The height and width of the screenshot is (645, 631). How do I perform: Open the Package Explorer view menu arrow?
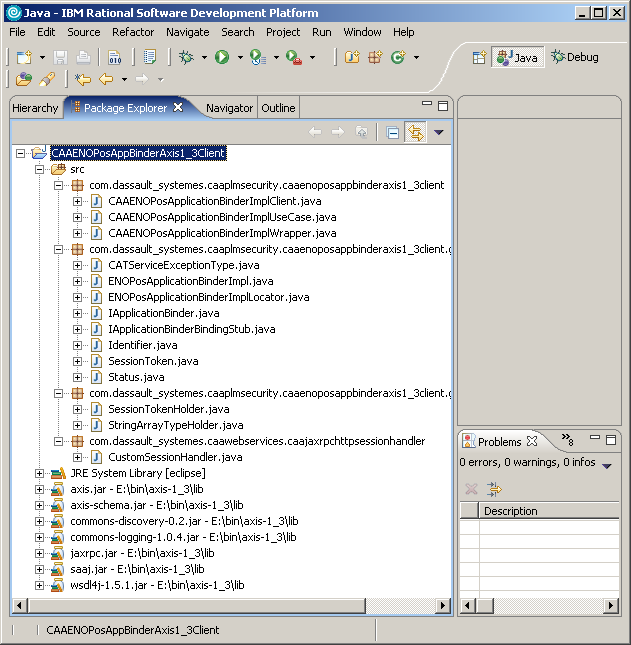[x=438, y=132]
